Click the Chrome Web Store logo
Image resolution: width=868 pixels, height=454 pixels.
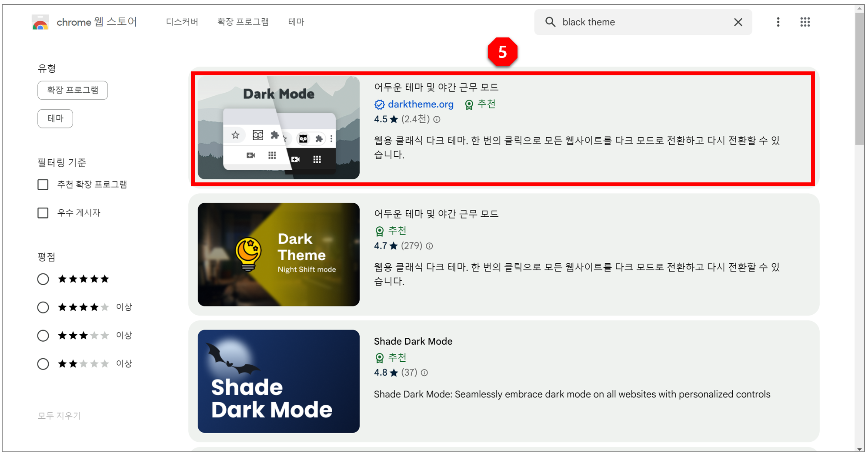coord(40,22)
